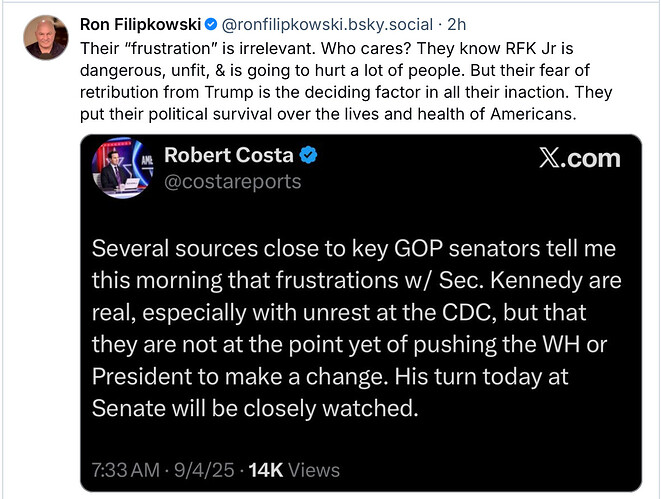Click Robert Costa's verified checkmark badge
This screenshot has height=499, width=661.
click(308, 155)
